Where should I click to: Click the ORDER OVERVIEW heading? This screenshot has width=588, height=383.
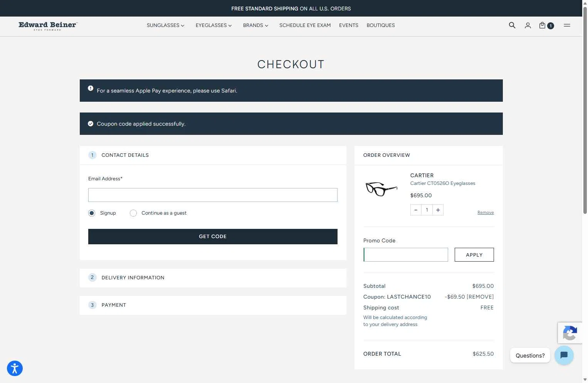(386, 155)
